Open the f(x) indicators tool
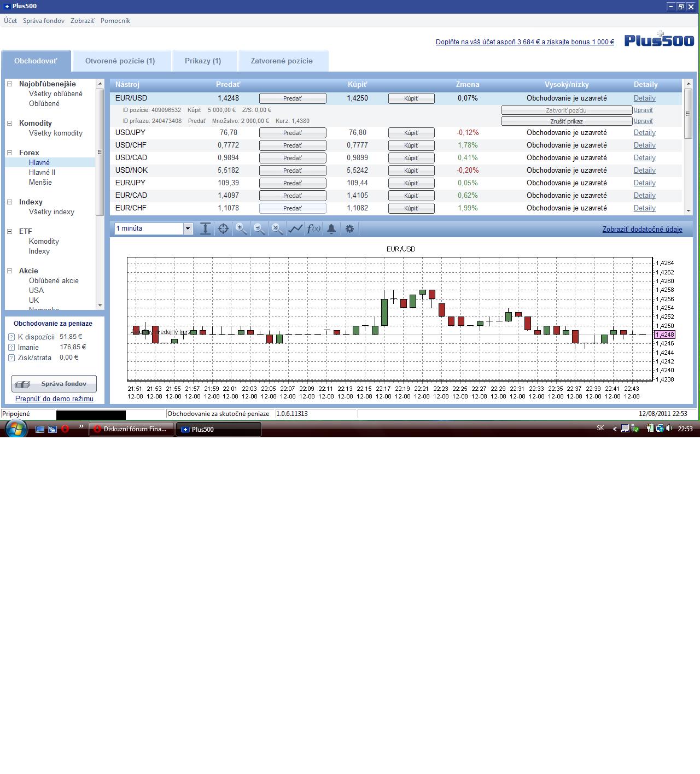 [x=313, y=229]
